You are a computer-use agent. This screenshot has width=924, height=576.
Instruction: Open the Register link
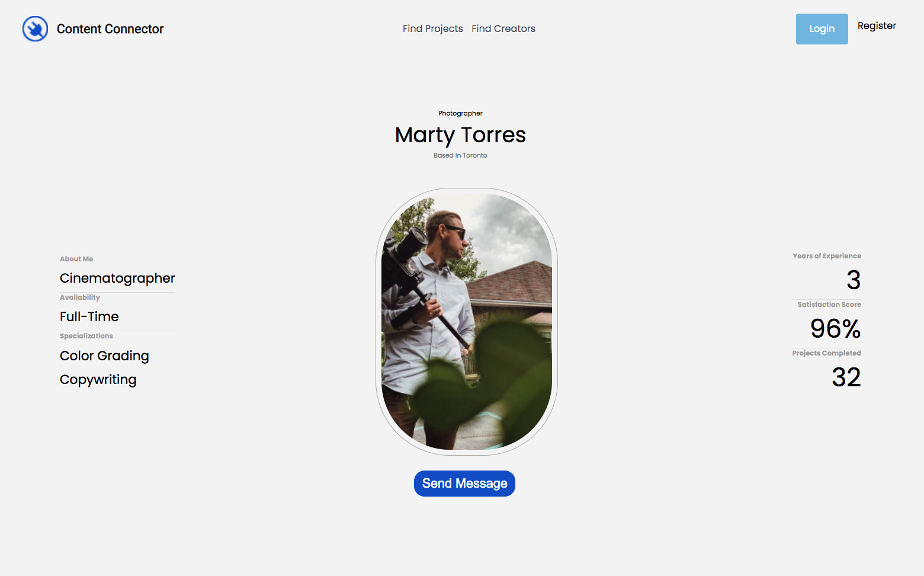877,25
